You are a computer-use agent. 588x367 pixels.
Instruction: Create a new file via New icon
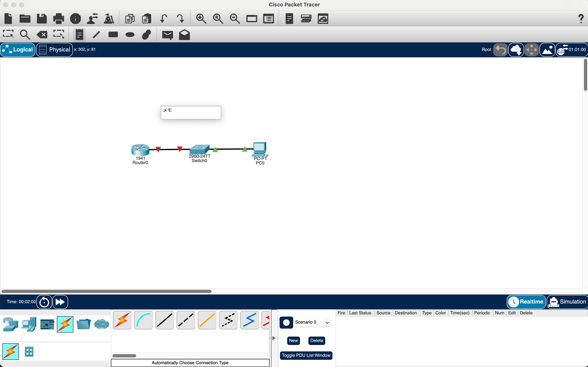point(8,19)
